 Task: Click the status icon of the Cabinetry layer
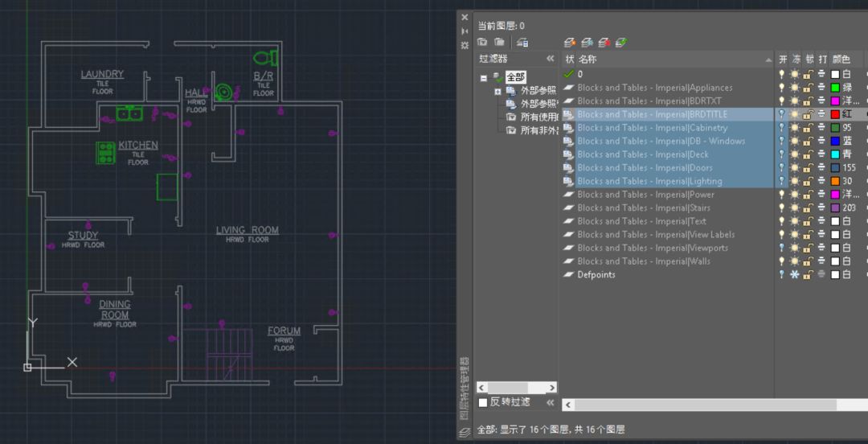(568, 128)
